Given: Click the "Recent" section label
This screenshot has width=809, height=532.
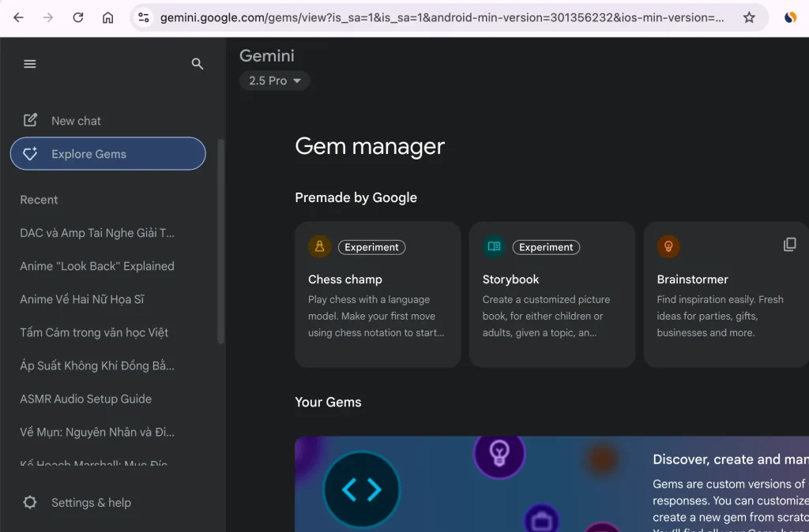Looking at the screenshot, I should coord(39,200).
